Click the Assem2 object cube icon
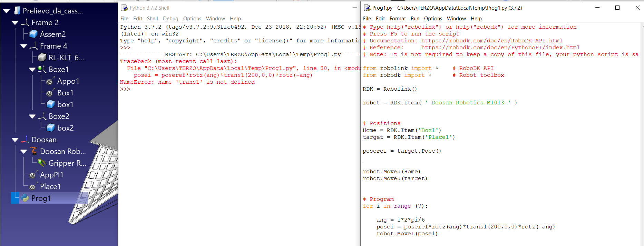Screen dimensions: 644x246 [33, 34]
